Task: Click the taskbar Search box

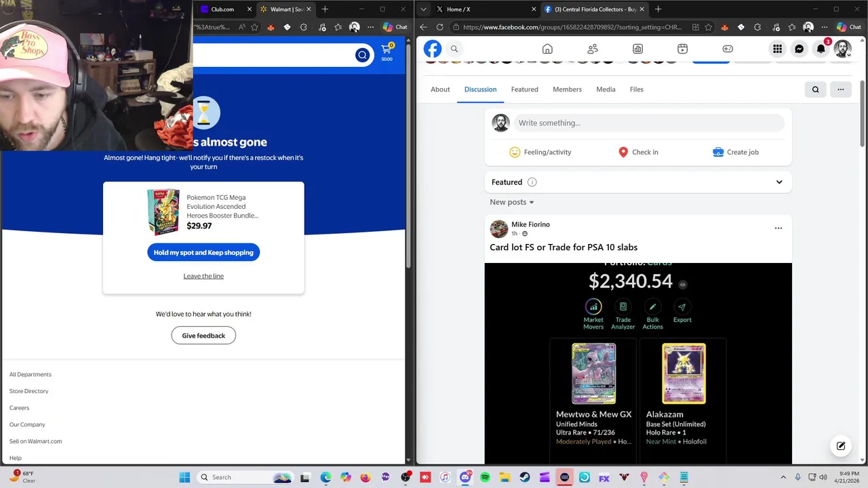Action: point(245,477)
